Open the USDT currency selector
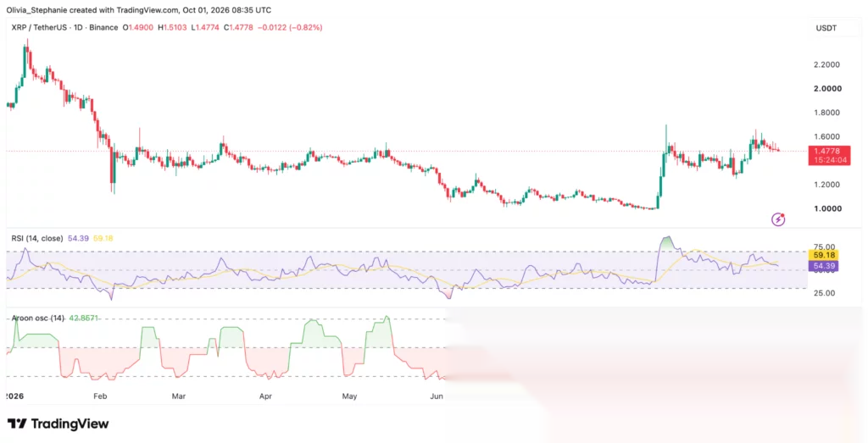Image resolution: width=868 pixels, height=443 pixels. [826, 28]
